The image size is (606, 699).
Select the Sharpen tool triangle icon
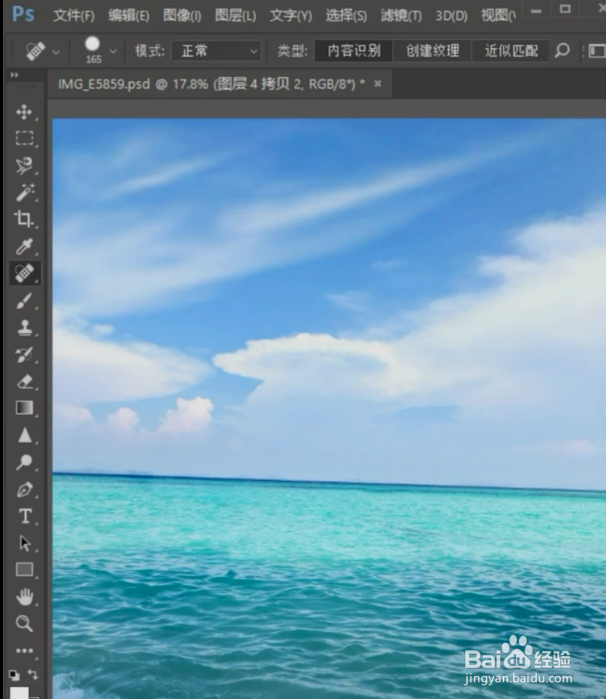point(24,435)
